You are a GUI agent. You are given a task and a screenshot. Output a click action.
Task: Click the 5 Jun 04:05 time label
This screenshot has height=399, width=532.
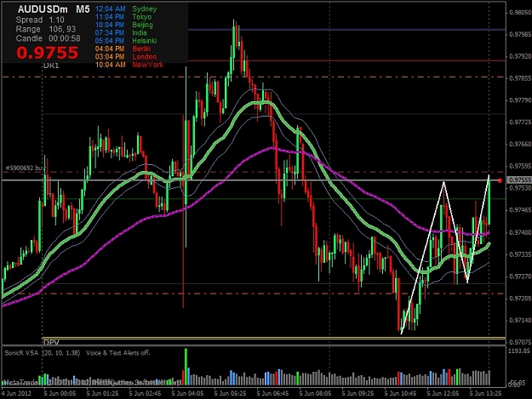(187, 394)
